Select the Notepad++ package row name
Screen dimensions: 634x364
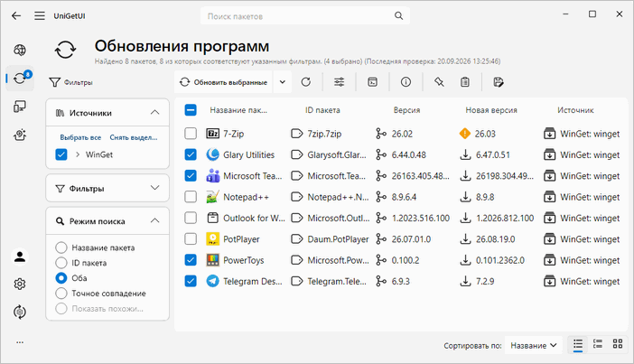click(247, 197)
